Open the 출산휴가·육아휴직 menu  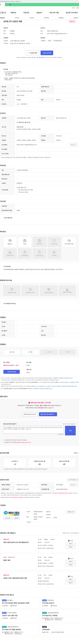[72, 12]
